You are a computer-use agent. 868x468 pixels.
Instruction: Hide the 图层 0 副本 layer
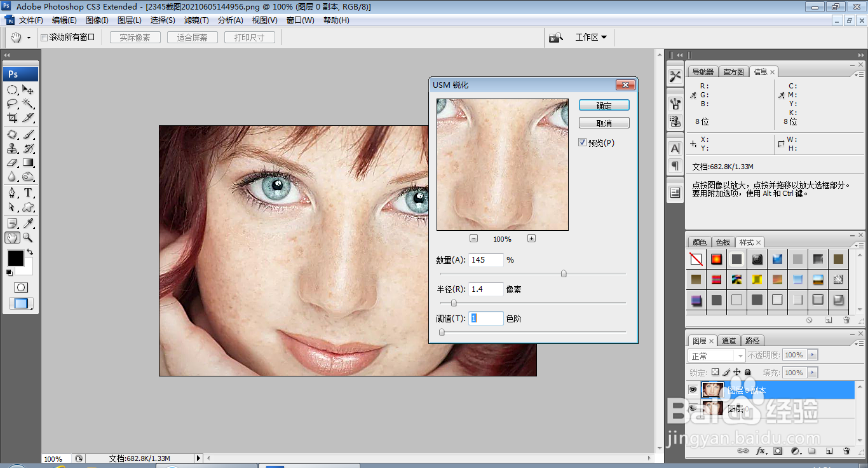693,390
